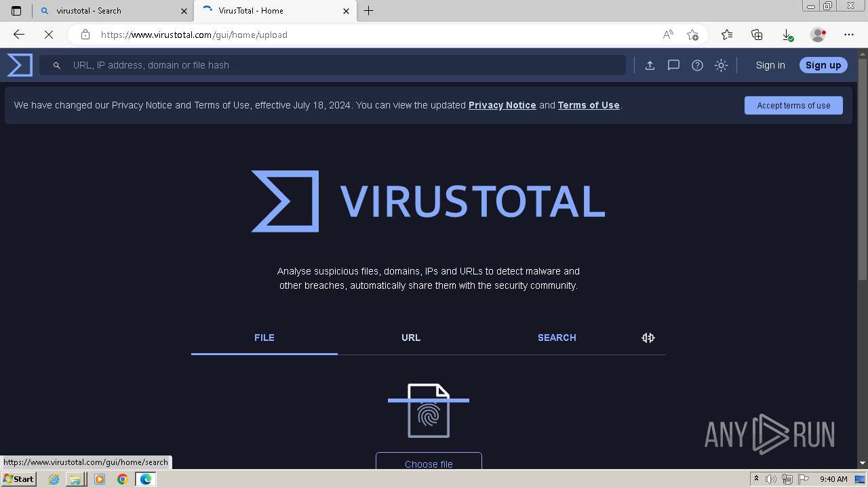Screen dimensions: 868x488
Task: Open the comments chat bubble icon
Action: tap(673, 65)
